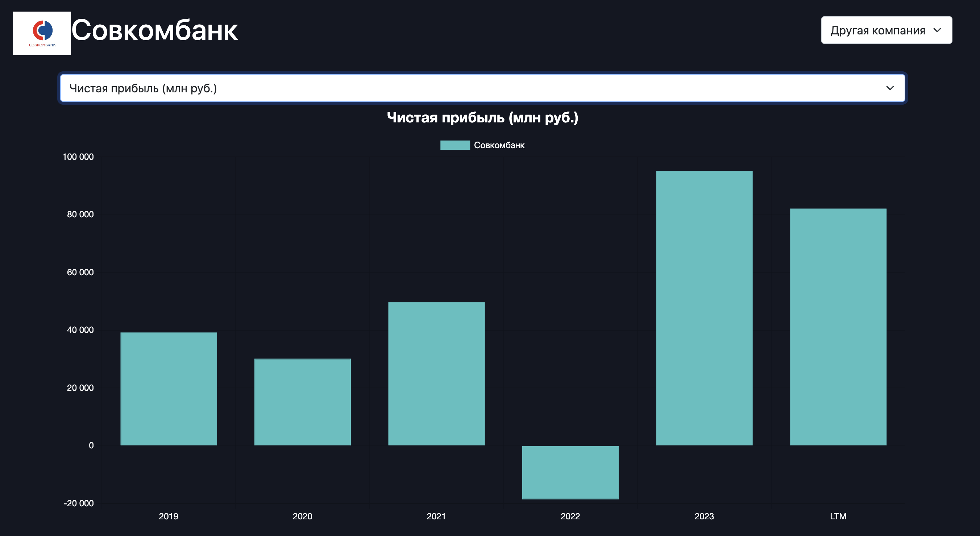Open the Другая компания dropdown
Image resolution: width=980 pixels, height=536 pixels.
point(886,30)
